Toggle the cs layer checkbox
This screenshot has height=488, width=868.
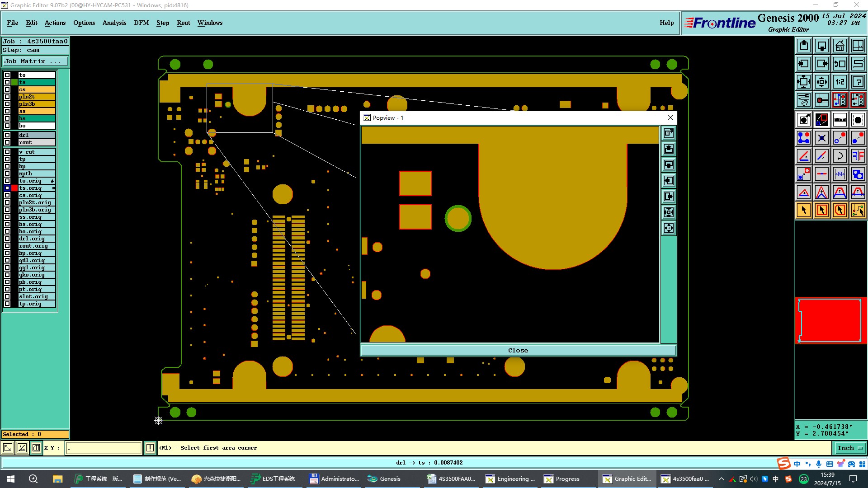coord(7,89)
